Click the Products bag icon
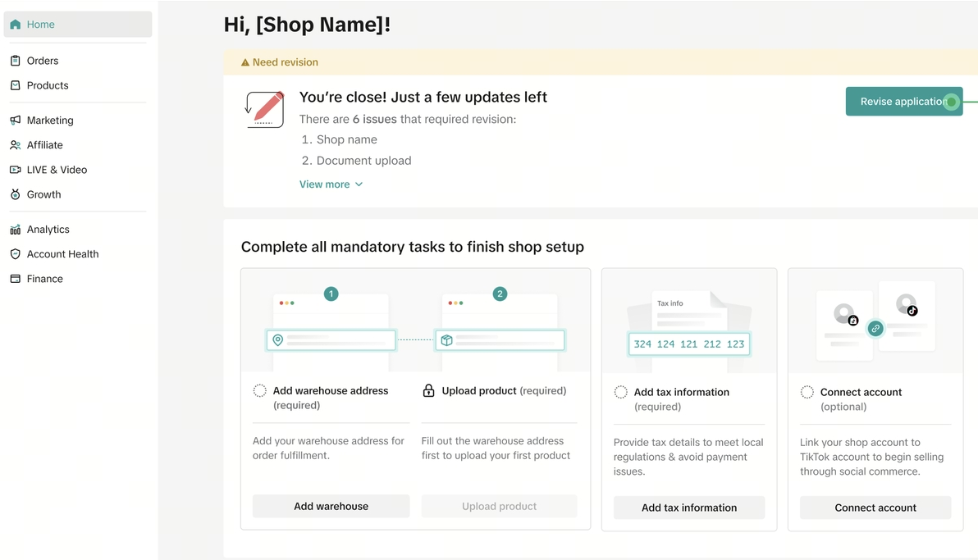 click(16, 85)
